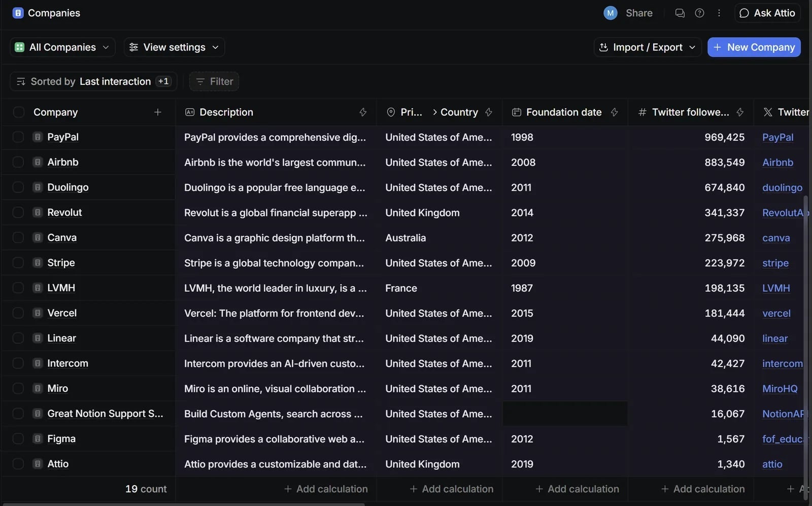Click lightning icon in the Foundation date header
The image size is (812, 506).
coord(614,112)
